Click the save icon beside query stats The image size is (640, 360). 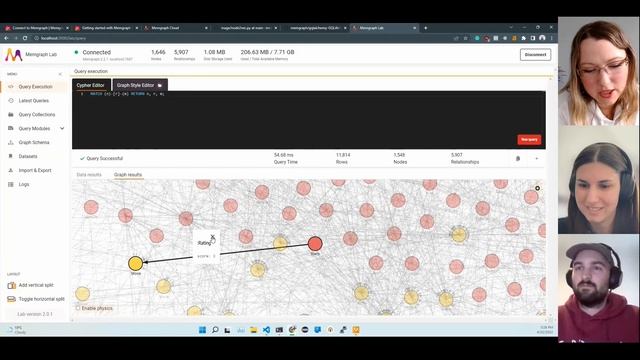click(x=518, y=158)
